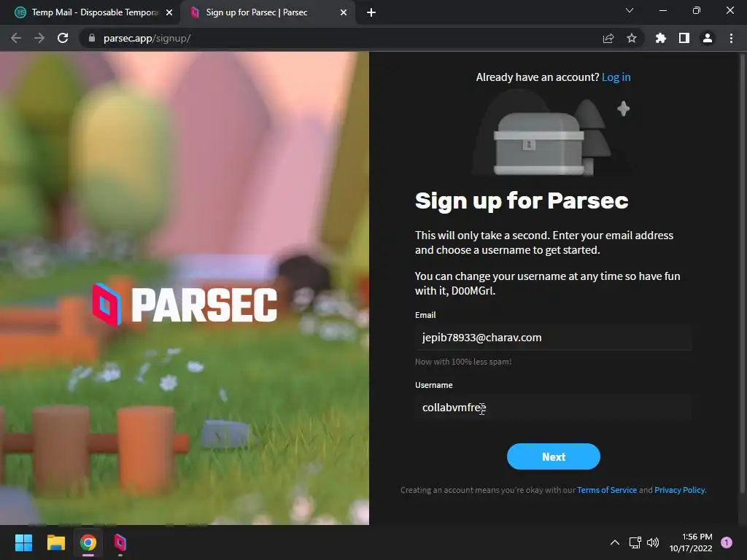Open network status tray icon
The width and height of the screenshot is (747, 560).
coord(635,542)
